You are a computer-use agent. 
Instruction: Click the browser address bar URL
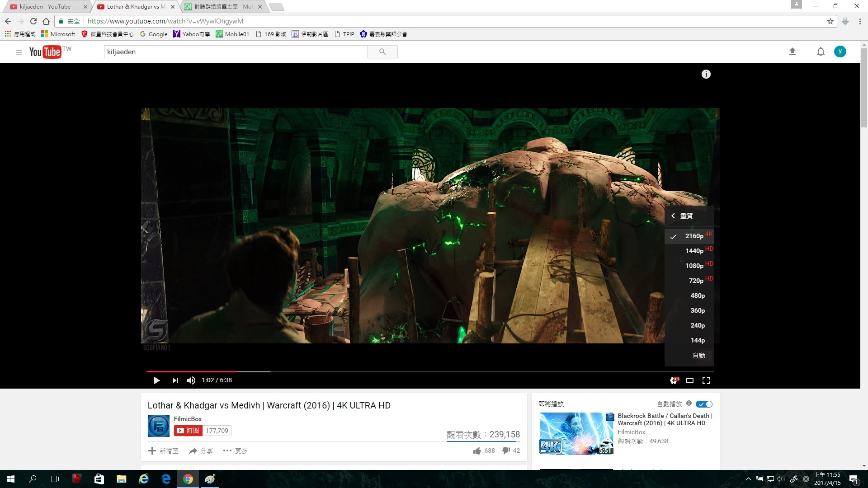165,21
